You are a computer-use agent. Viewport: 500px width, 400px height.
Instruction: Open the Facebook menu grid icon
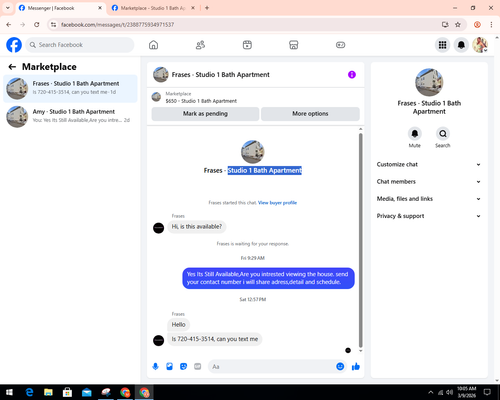tap(442, 45)
